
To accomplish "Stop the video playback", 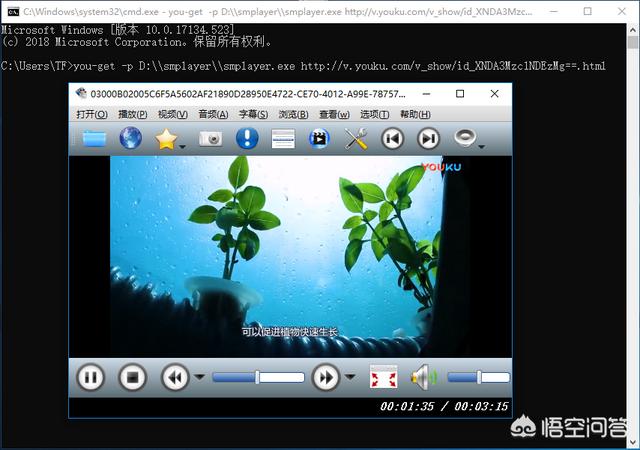I will click(x=132, y=377).
